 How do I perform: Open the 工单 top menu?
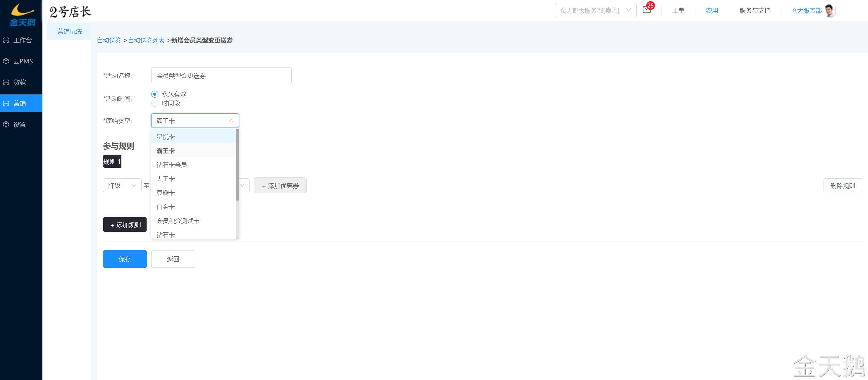(x=678, y=11)
